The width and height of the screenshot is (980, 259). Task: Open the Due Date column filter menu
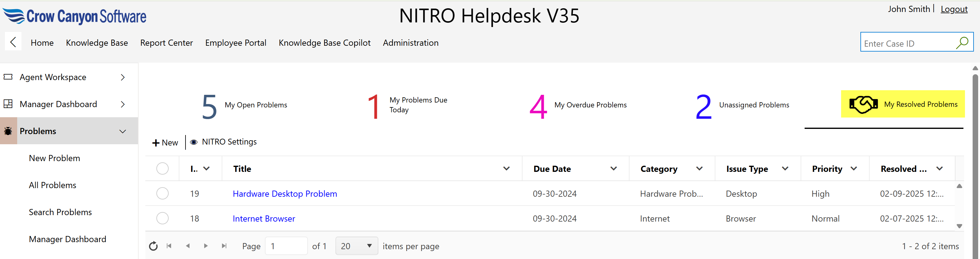pos(613,168)
